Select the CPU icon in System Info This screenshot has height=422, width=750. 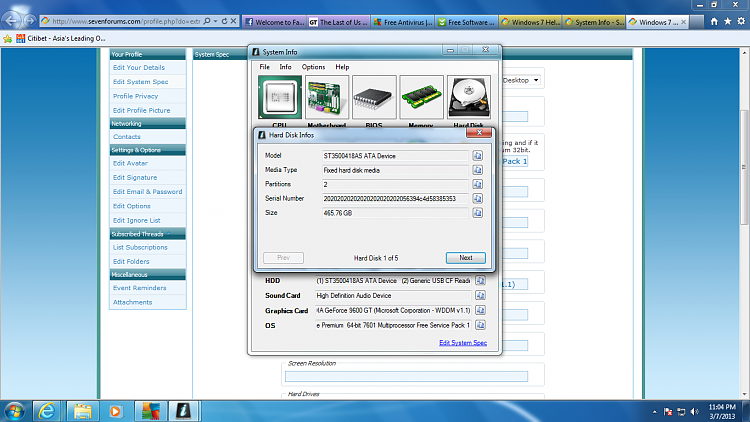(x=280, y=97)
